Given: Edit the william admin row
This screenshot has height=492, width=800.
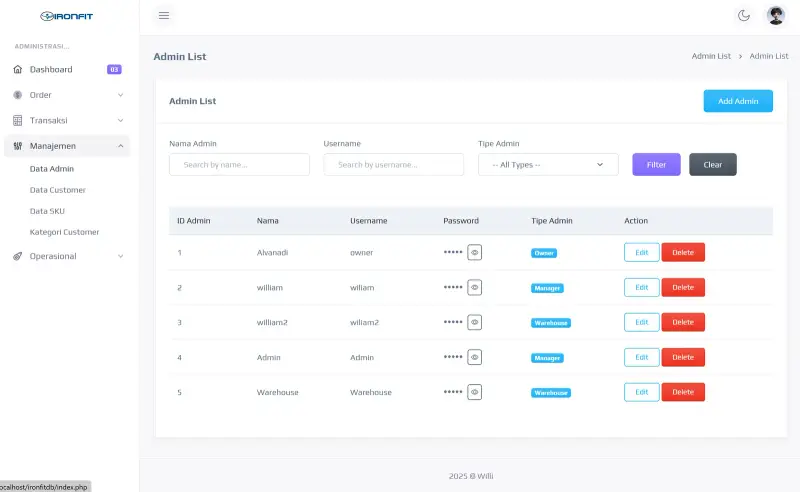Looking at the screenshot, I should point(641,287).
